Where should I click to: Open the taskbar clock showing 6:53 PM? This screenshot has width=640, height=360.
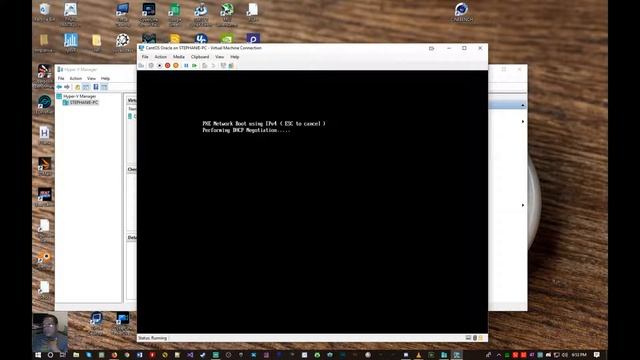579,355
